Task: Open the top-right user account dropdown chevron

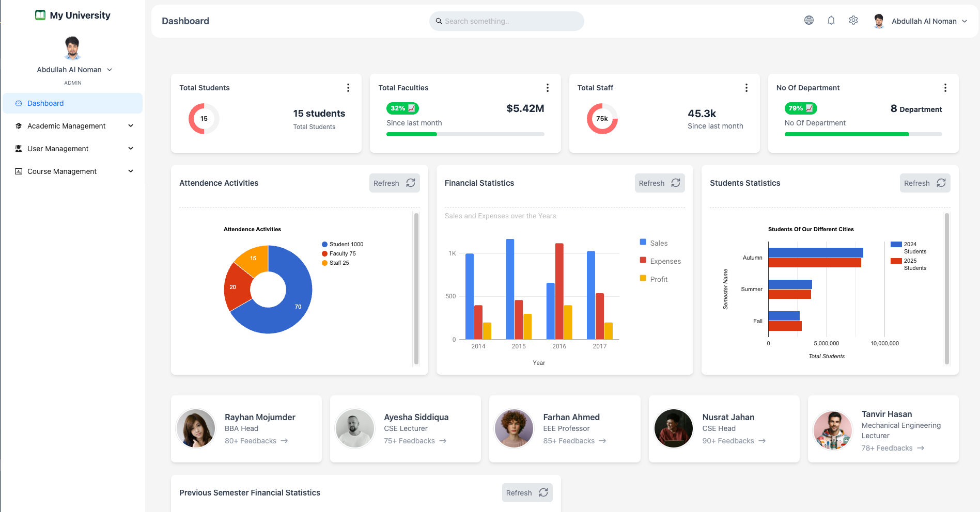Action: click(965, 21)
